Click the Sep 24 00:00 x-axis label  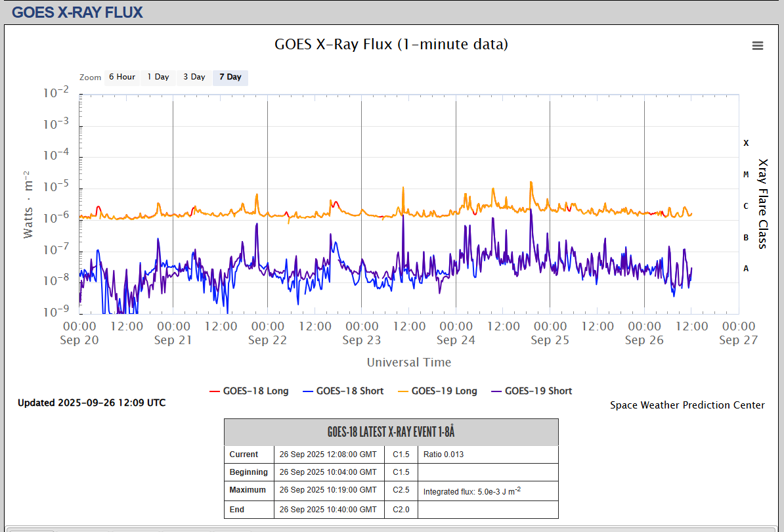tap(456, 333)
